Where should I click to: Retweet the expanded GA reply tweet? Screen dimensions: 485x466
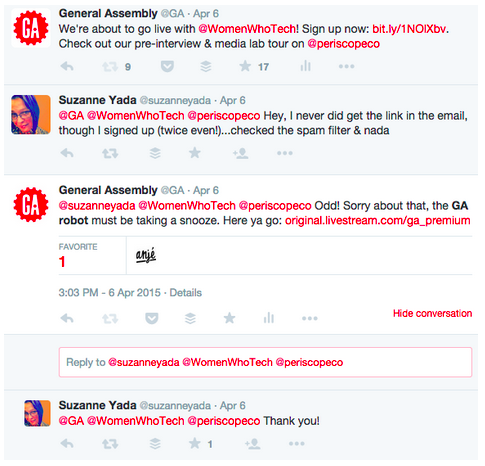tap(110, 318)
